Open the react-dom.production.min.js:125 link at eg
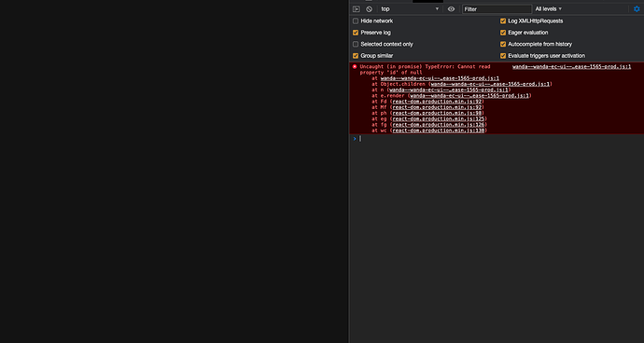 [x=439, y=119]
